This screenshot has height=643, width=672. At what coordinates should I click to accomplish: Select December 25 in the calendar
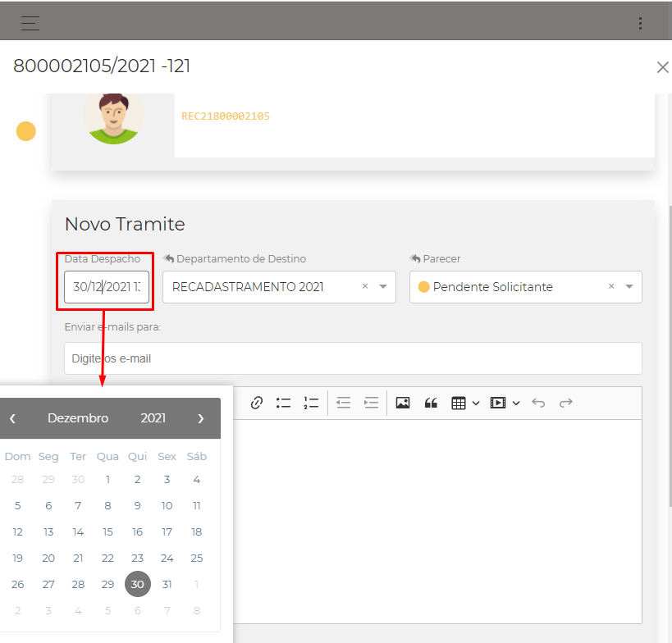tap(196, 558)
